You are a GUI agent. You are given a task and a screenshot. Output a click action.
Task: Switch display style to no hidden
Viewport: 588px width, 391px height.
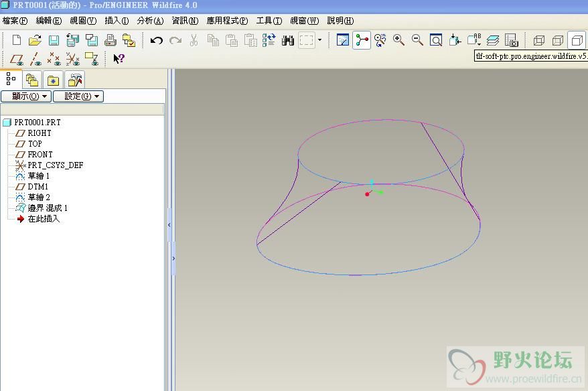tap(577, 40)
